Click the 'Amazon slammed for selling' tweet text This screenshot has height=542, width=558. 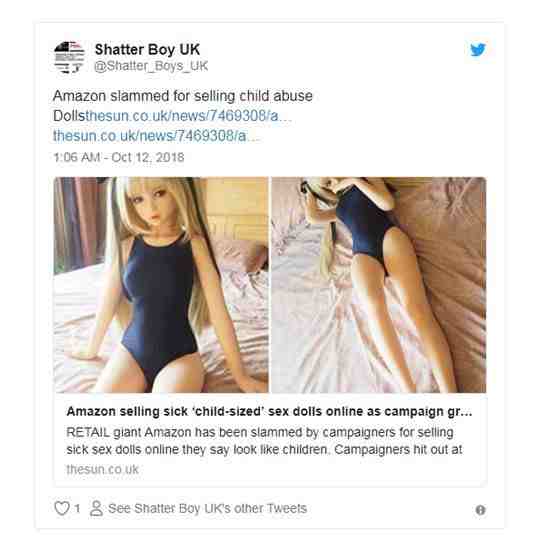pos(183,96)
